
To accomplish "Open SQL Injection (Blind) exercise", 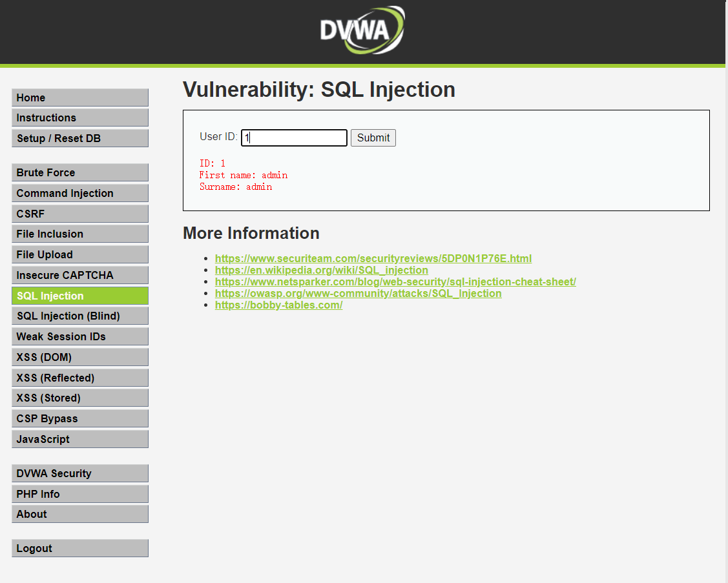I will [x=79, y=316].
